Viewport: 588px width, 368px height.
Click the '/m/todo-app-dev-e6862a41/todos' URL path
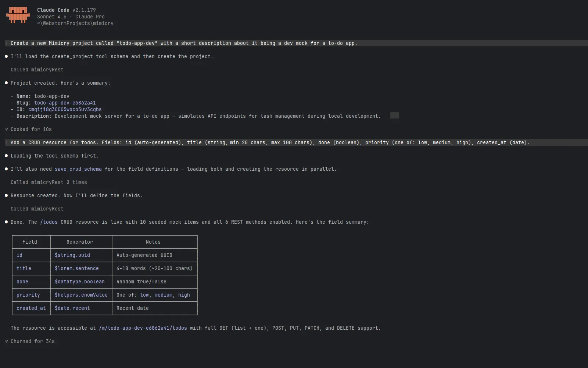[x=143, y=328]
